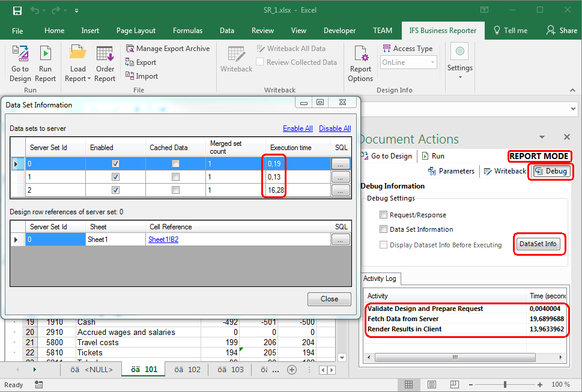The image size is (582, 392).
Task: Switch to Page Layout view icon
Action: pos(432,385)
